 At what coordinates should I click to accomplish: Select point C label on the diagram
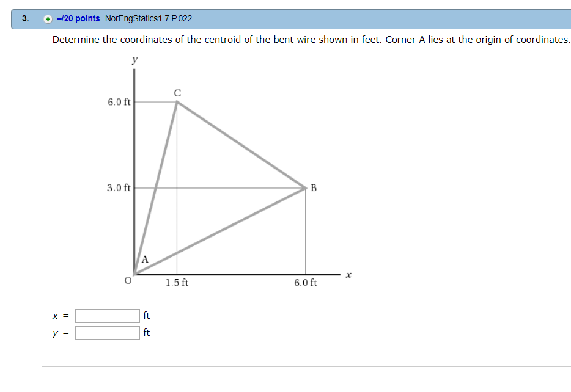pyautogui.click(x=178, y=93)
